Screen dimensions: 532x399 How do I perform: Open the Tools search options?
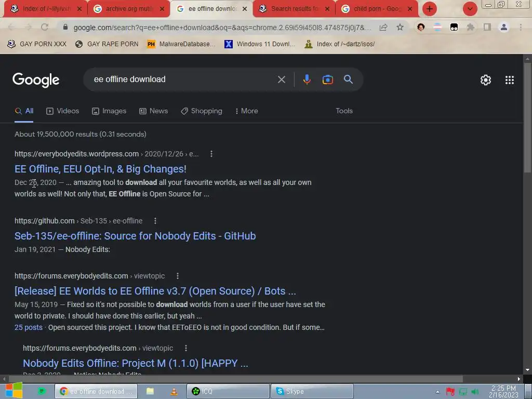[x=344, y=111]
